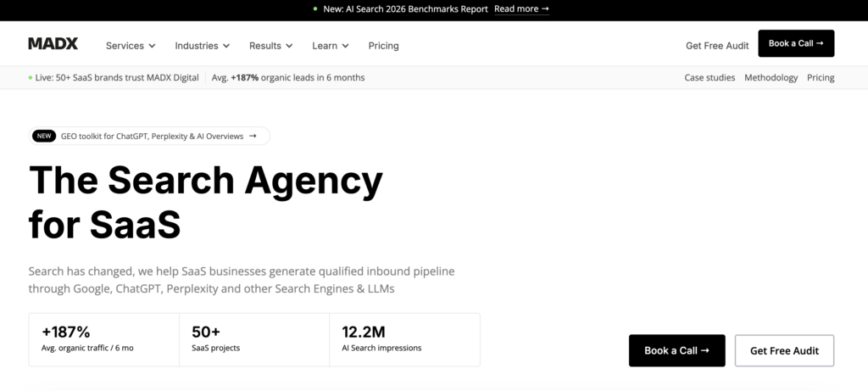The image size is (868, 391).
Task: Follow the Read more link in top banner
Action: coord(521,8)
